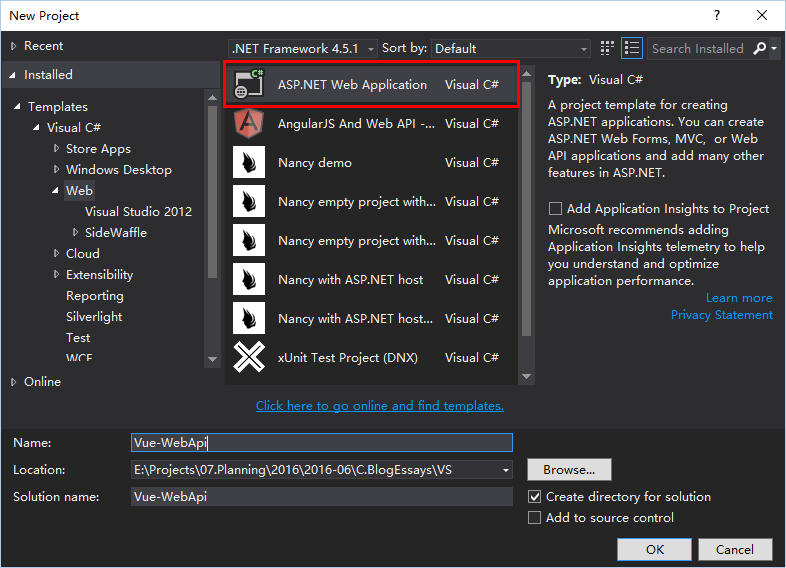Select Visual Studio 2012 tree item
The image size is (786, 568).
(138, 212)
